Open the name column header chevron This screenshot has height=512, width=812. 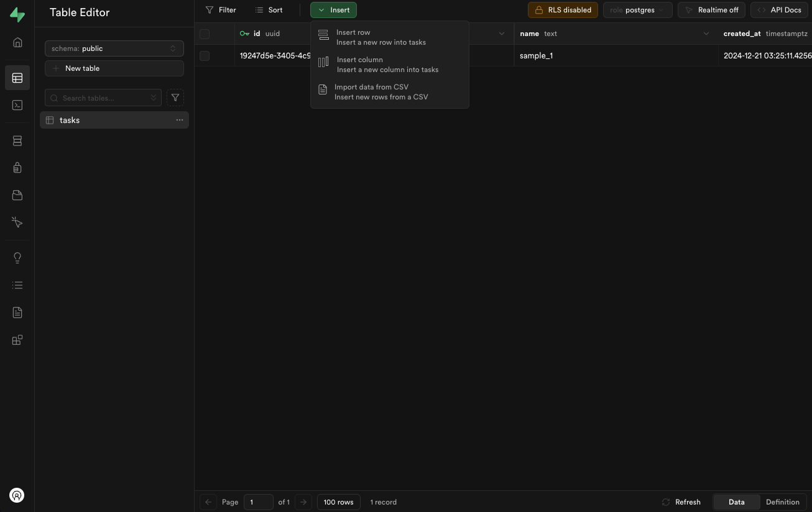point(706,34)
